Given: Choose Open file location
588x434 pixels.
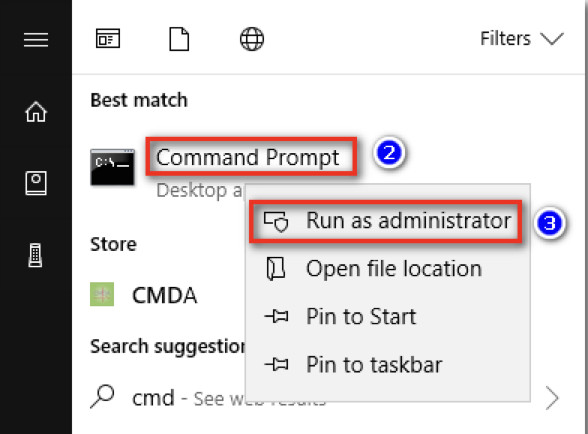Looking at the screenshot, I should pos(388,269).
